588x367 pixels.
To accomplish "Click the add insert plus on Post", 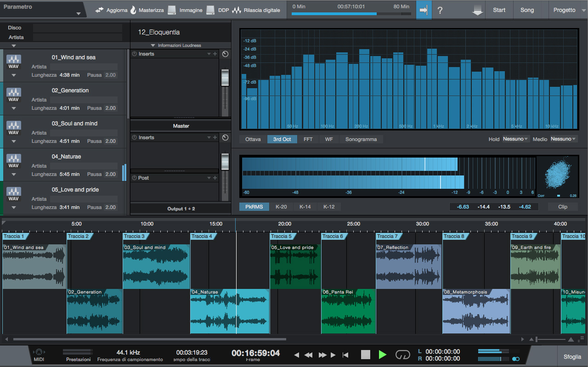I will (x=215, y=178).
